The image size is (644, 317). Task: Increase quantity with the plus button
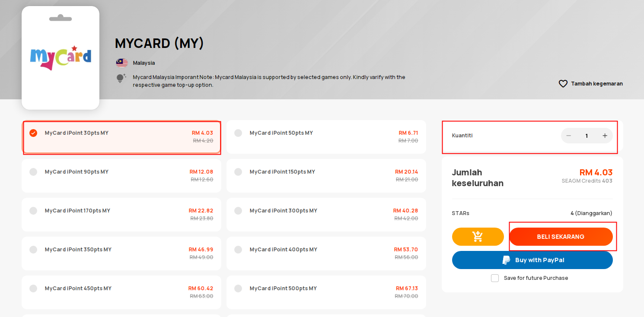click(x=605, y=136)
